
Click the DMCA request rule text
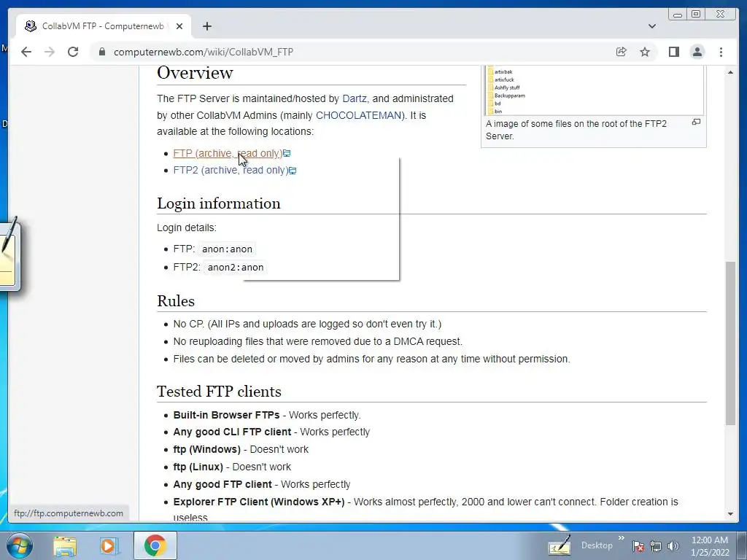[318, 341]
